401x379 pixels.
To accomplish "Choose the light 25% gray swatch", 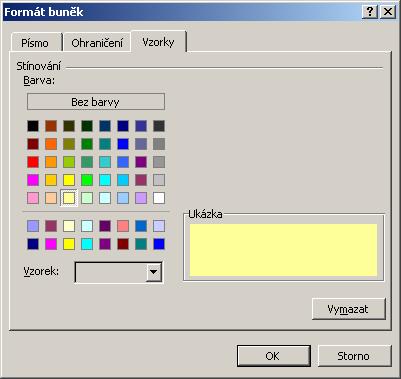I will point(159,180).
